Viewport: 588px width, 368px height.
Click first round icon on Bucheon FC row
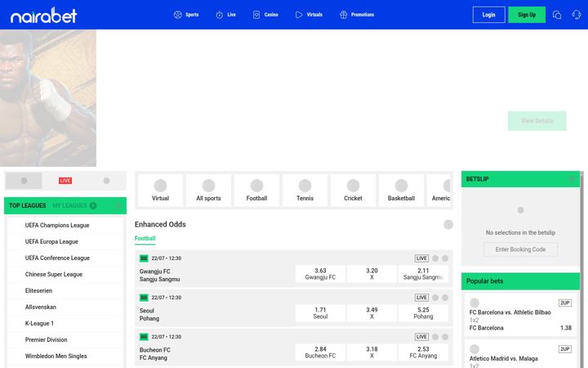[435, 337]
